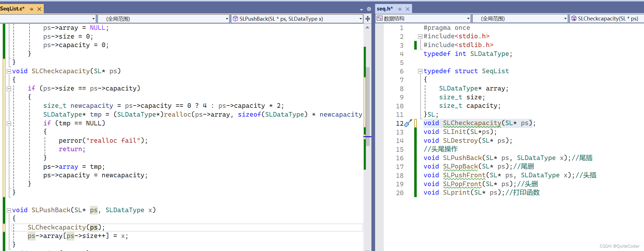Screen dimensions: 644x251
Task: Click the size_t newcapacity declaration line
Action: (164, 106)
